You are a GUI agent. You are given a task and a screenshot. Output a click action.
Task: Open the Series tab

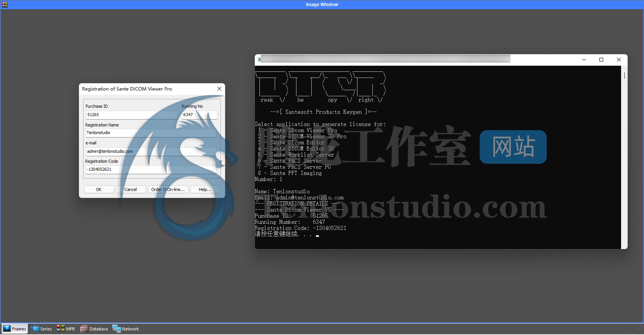[x=41, y=329]
